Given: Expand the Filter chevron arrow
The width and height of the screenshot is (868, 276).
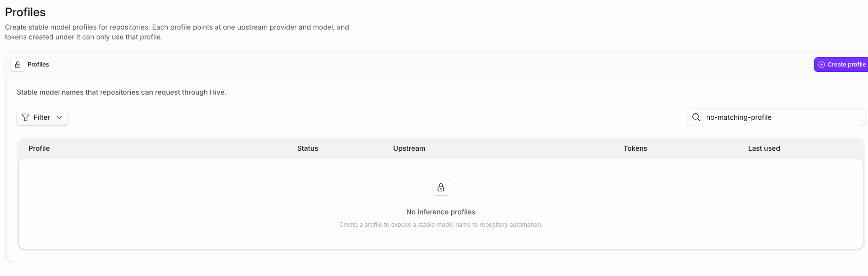Looking at the screenshot, I should pos(59,117).
